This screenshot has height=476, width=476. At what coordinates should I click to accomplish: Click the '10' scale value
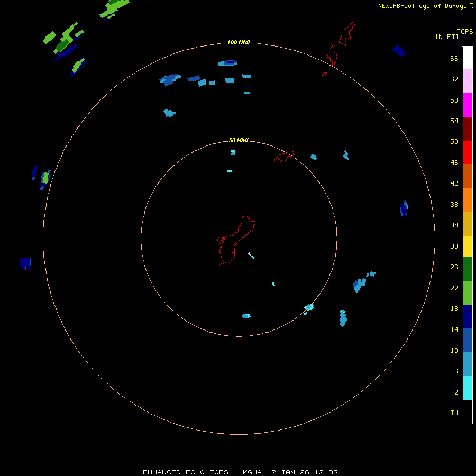454,350
